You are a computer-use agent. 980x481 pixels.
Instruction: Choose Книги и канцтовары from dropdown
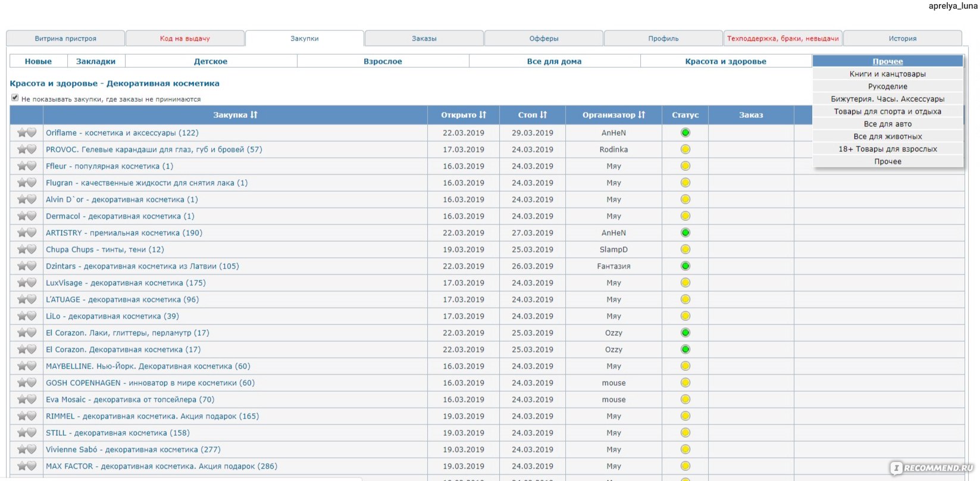click(x=888, y=74)
